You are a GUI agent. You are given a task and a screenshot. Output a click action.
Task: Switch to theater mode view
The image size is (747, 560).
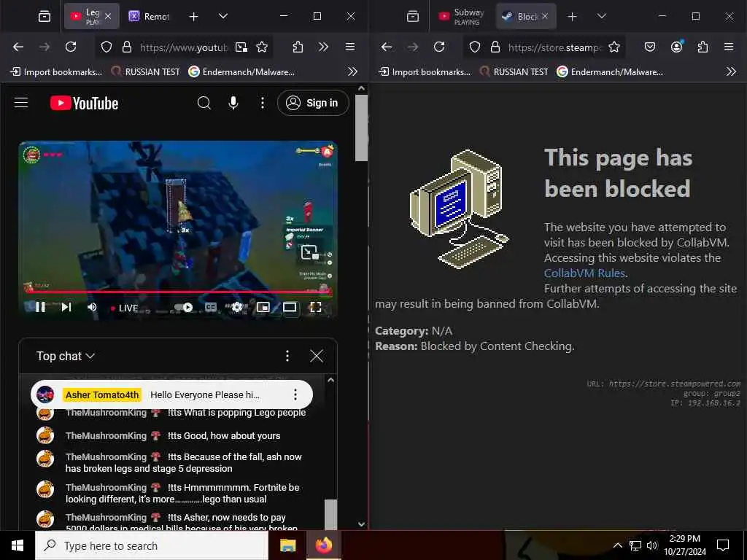(x=290, y=308)
